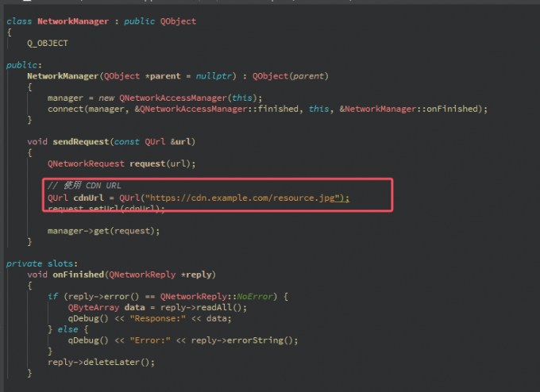Click the manager->get(request) call
This screenshot has width=540, height=392.
click(103, 231)
